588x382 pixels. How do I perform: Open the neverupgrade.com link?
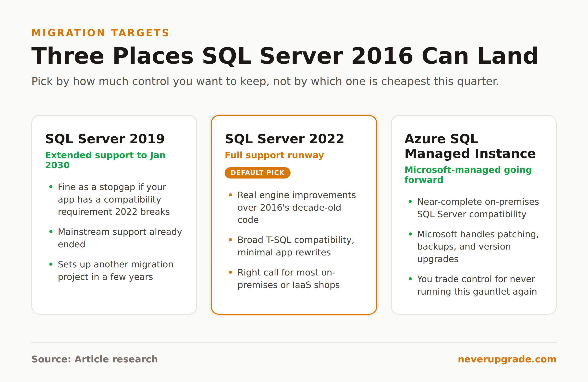(x=507, y=359)
